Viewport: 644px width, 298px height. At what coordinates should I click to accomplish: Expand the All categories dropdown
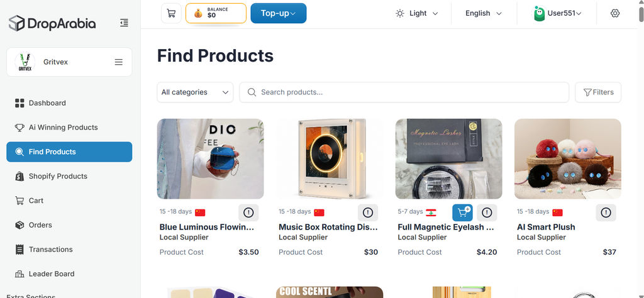pos(195,92)
